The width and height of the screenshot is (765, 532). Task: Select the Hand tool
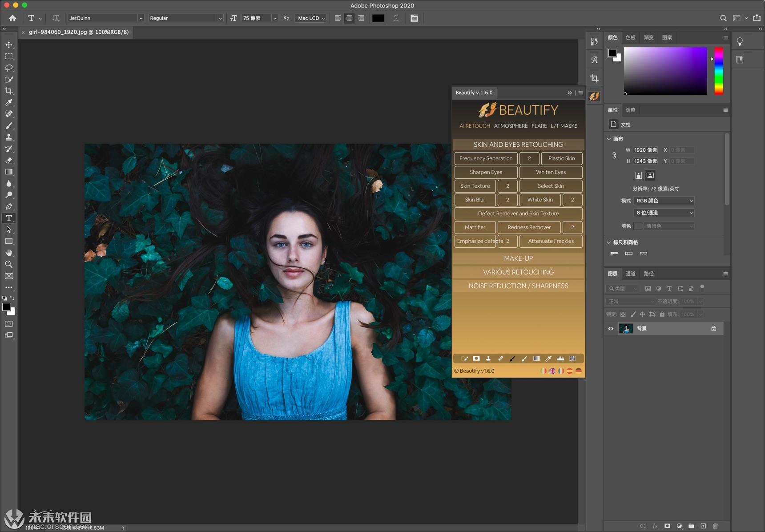coord(9,253)
